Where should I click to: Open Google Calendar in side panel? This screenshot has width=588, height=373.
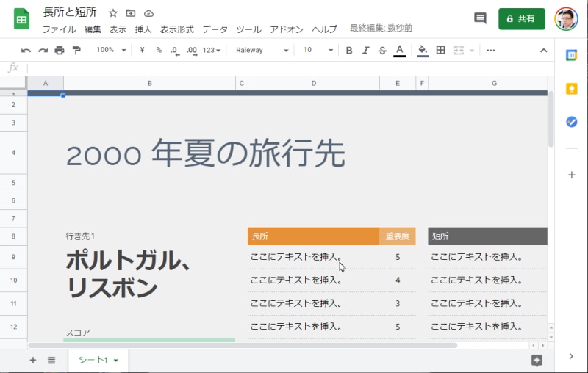coord(571,55)
